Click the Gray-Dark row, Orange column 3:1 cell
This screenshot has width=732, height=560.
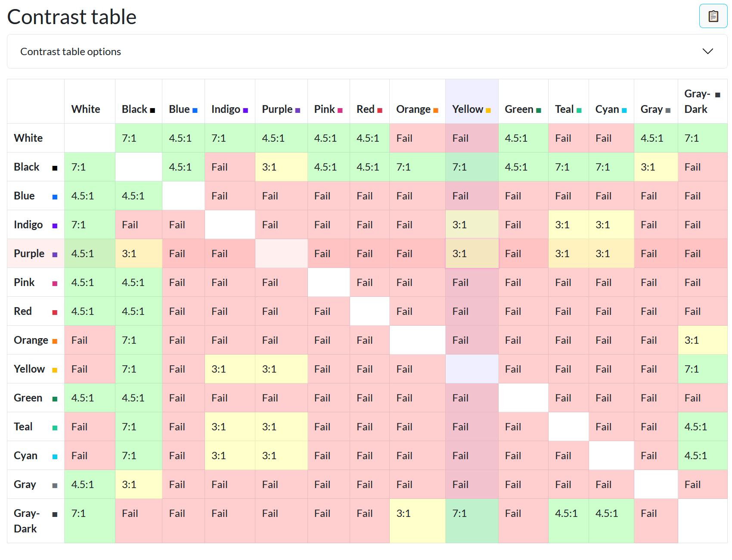click(x=417, y=521)
